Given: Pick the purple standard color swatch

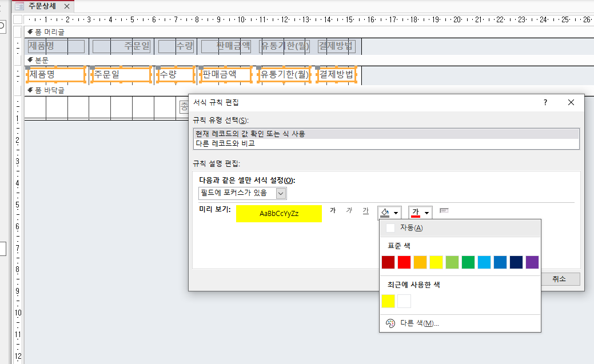Looking at the screenshot, I should (x=532, y=262).
